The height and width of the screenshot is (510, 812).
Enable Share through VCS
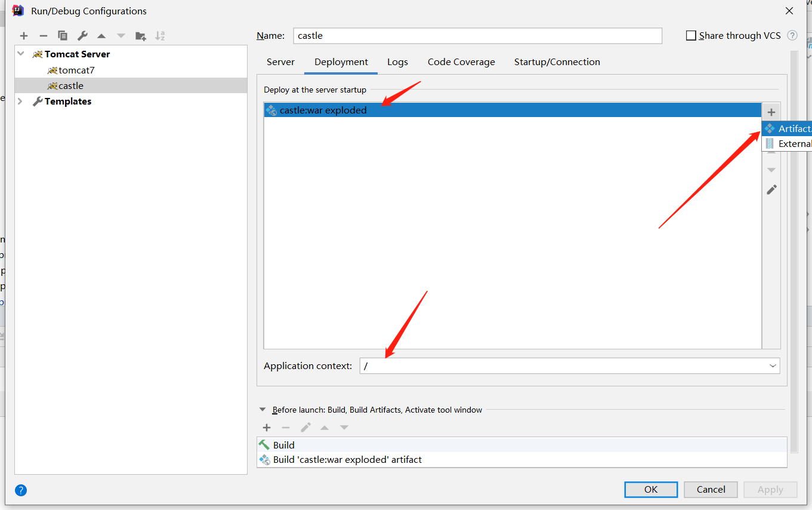pos(691,35)
